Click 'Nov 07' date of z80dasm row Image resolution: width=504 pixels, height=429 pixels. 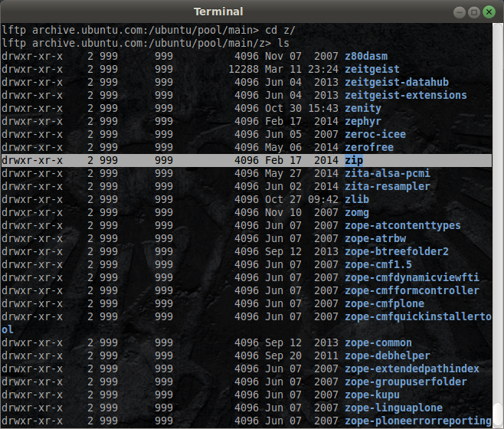coord(283,56)
